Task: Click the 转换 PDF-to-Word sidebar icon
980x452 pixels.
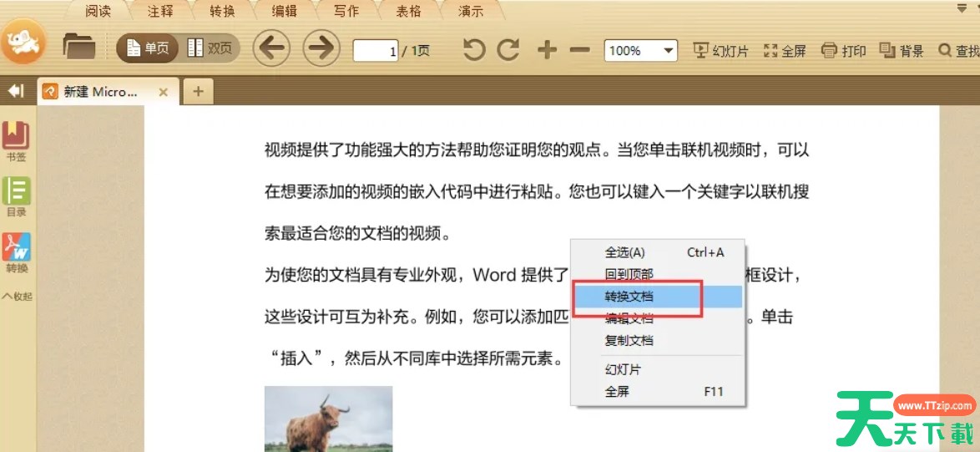Action: point(16,252)
